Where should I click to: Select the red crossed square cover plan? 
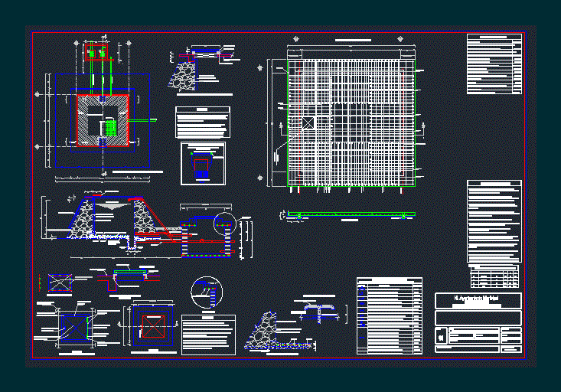pyautogui.click(x=155, y=326)
